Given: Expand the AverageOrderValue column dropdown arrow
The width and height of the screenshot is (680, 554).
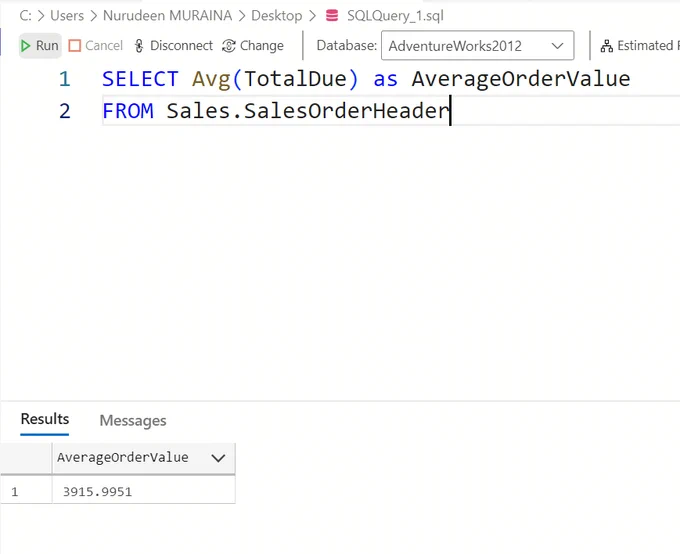Looking at the screenshot, I should [218, 458].
